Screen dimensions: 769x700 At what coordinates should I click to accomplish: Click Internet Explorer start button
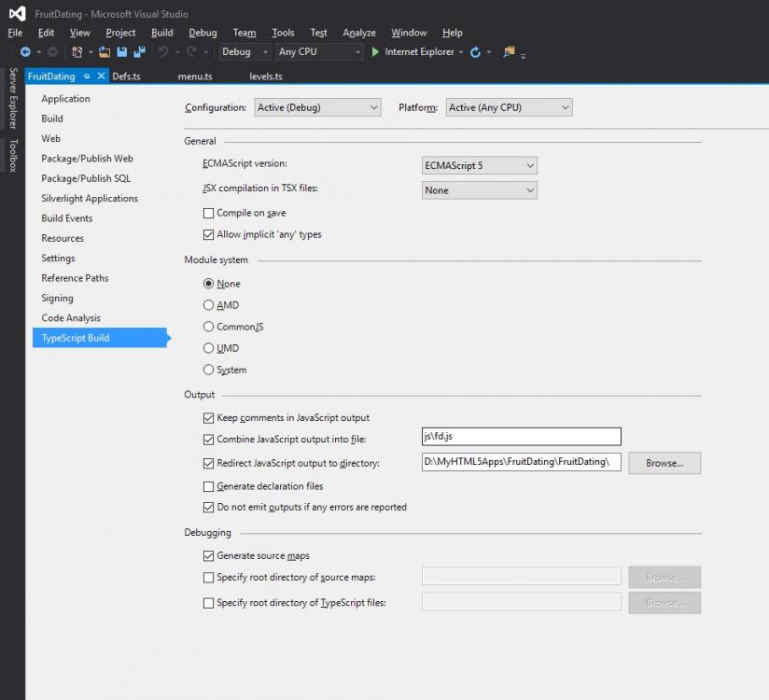(x=412, y=52)
